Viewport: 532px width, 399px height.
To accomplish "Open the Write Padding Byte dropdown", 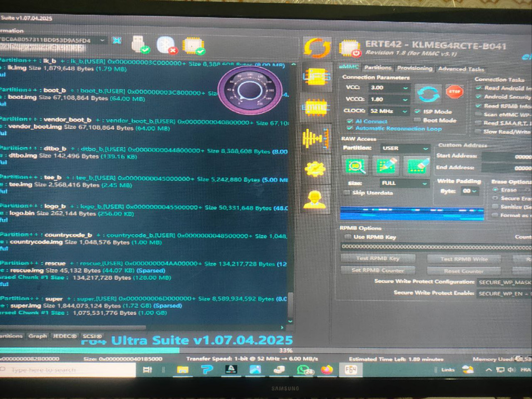I will tap(470, 191).
